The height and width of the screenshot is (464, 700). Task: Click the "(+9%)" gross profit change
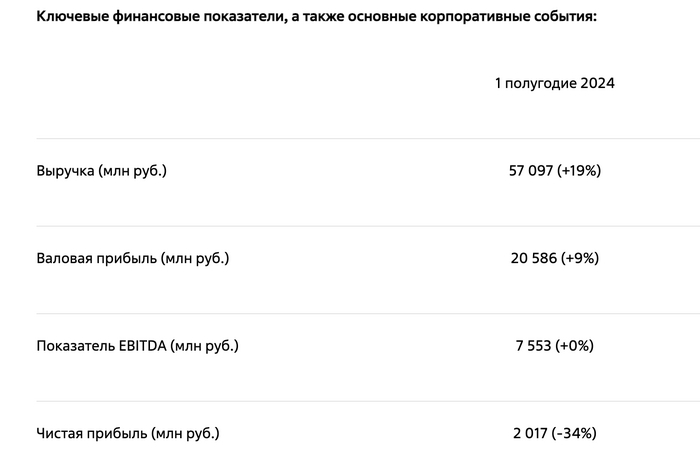coord(581,258)
